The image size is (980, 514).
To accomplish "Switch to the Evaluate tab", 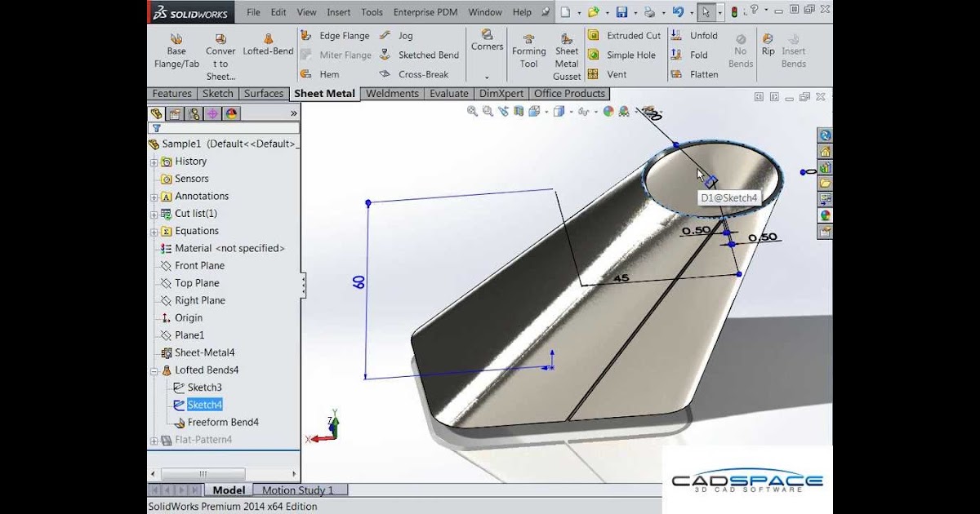I will (449, 94).
